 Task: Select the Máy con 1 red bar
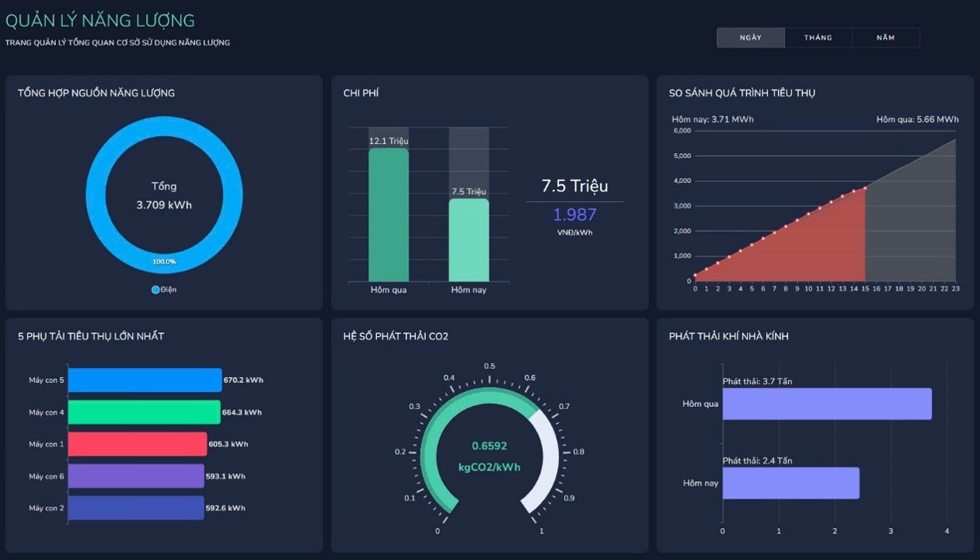point(138,444)
